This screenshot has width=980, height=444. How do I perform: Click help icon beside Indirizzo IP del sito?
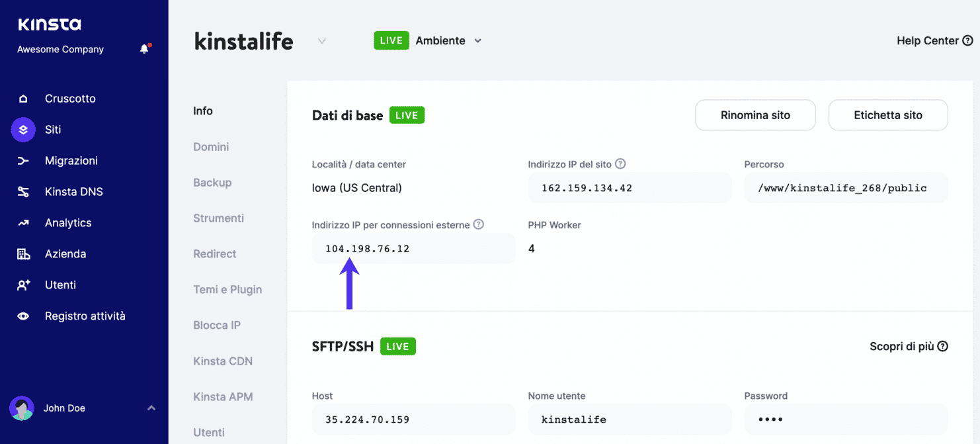620,163
